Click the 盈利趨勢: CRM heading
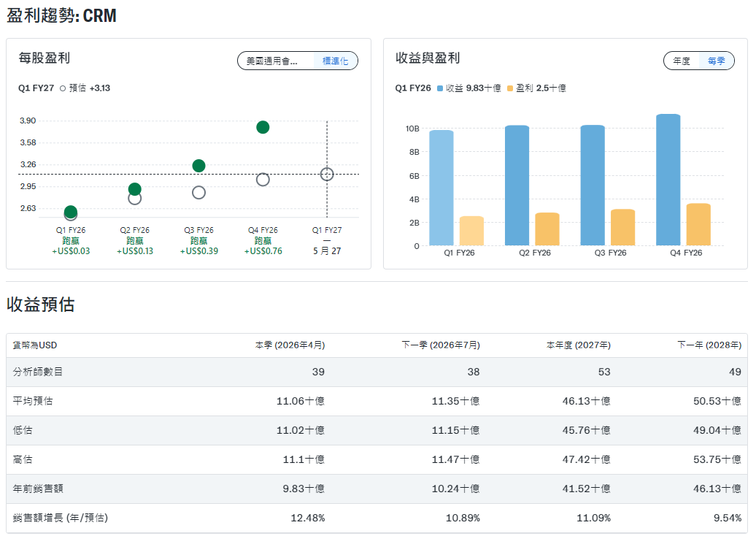Viewport: 756px width, 536px height. 61,15
